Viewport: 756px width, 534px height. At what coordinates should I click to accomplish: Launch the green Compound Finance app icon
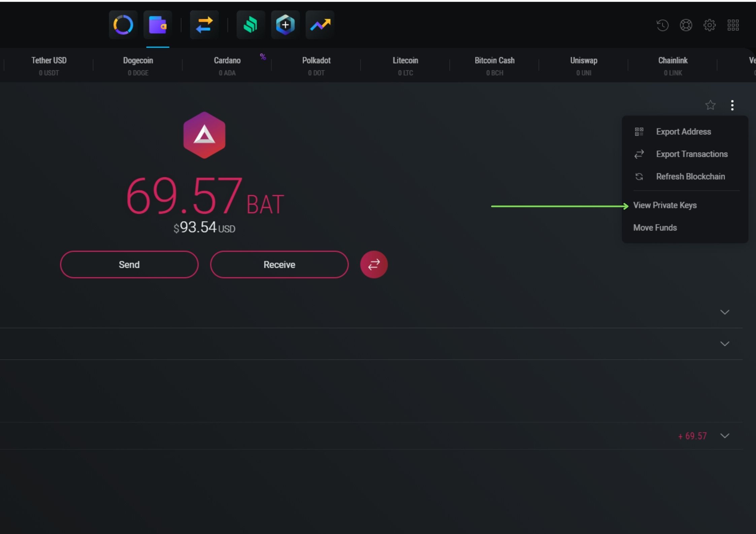tap(251, 25)
